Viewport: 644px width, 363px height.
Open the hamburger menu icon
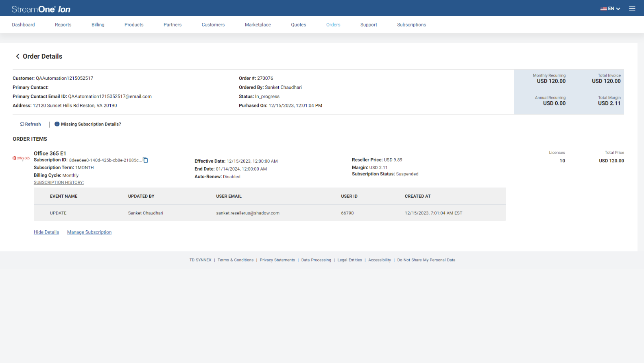632,9
